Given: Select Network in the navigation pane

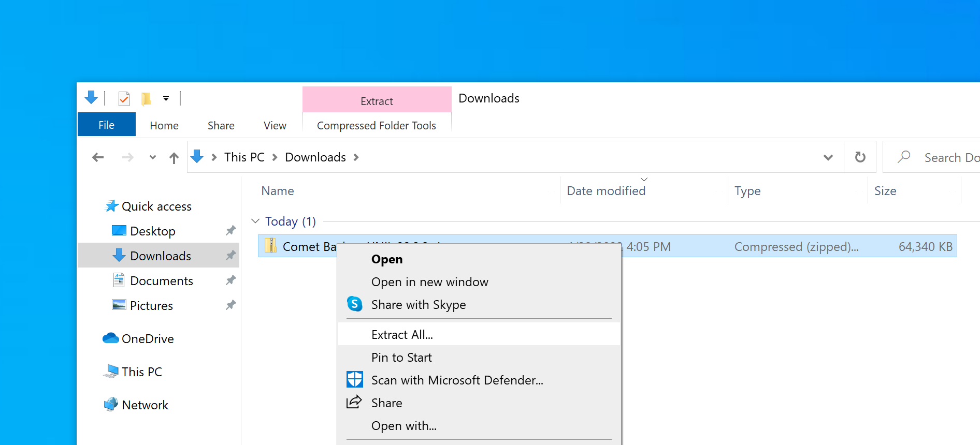Looking at the screenshot, I should coord(145,405).
